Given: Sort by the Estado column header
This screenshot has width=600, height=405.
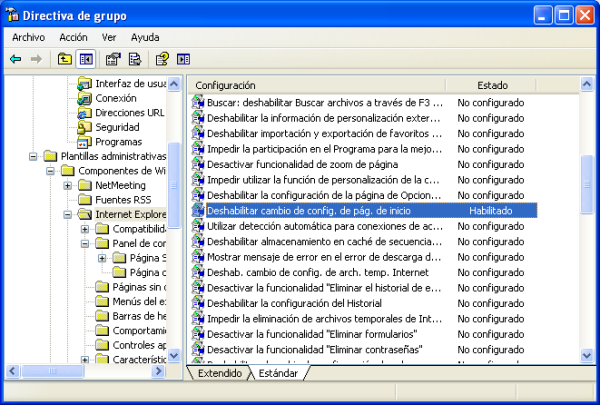Looking at the screenshot, I should [x=491, y=85].
